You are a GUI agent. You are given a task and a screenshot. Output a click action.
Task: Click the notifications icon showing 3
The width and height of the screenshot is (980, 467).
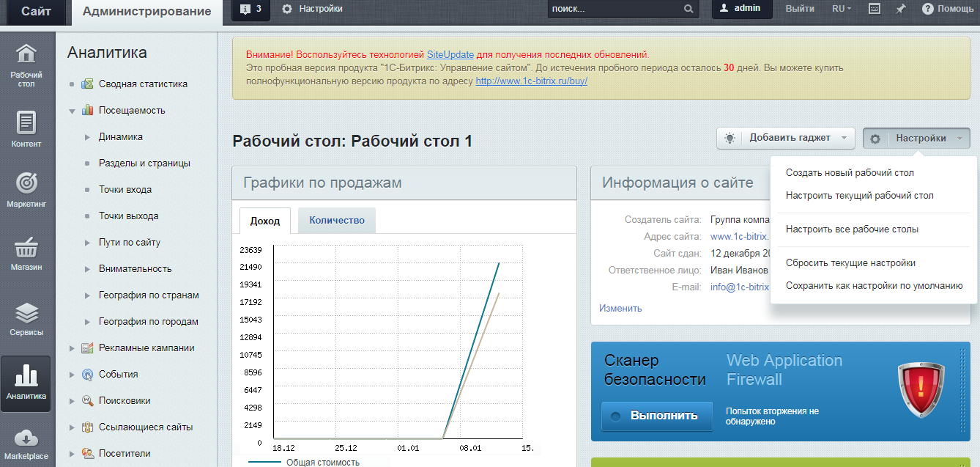click(250, 9)
